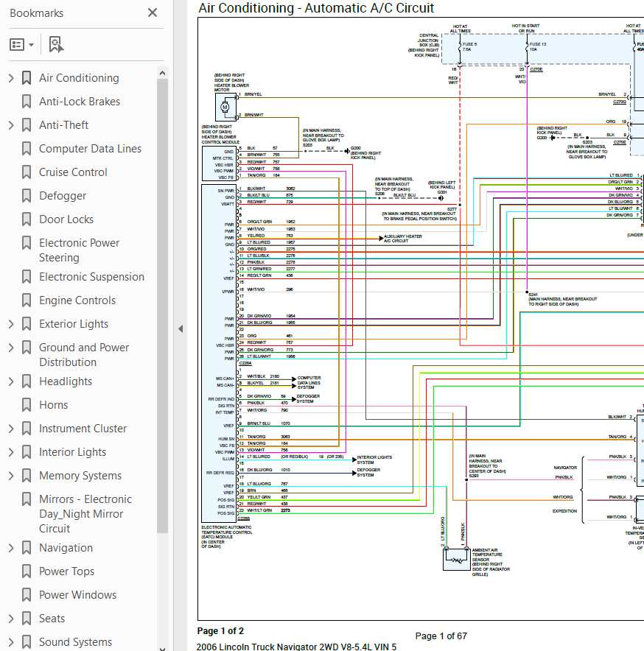Click the ambient air temperature sensor symbol
The height and width of the screenshot is (651, 644).
point(457,559)
